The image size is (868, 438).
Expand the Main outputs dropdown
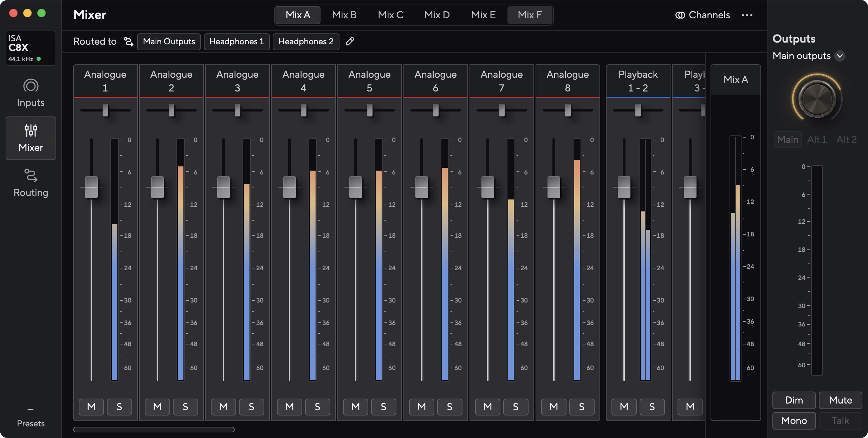(x=840, y=56)
